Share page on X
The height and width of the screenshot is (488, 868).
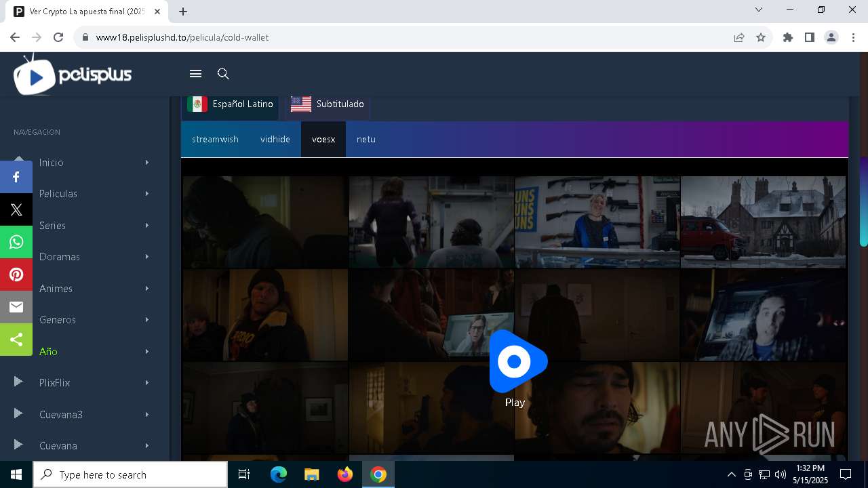pos(16,209)
